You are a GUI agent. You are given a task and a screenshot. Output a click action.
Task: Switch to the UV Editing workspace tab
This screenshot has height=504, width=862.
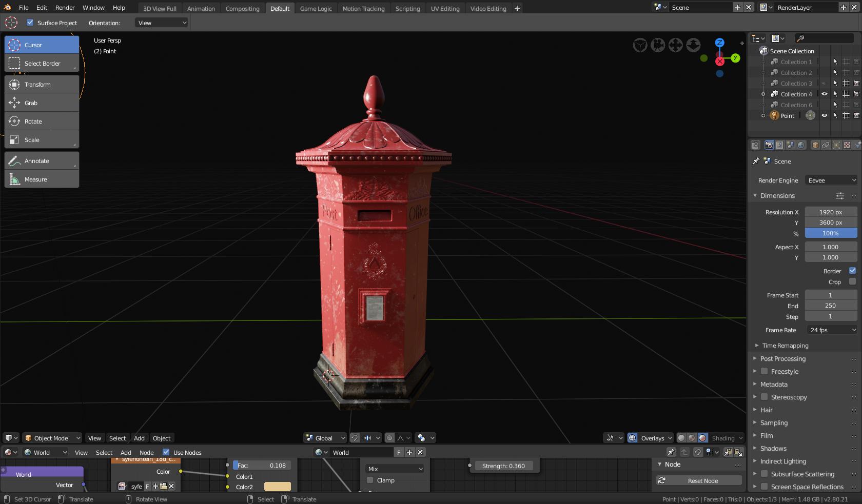[x=445, y=8]
